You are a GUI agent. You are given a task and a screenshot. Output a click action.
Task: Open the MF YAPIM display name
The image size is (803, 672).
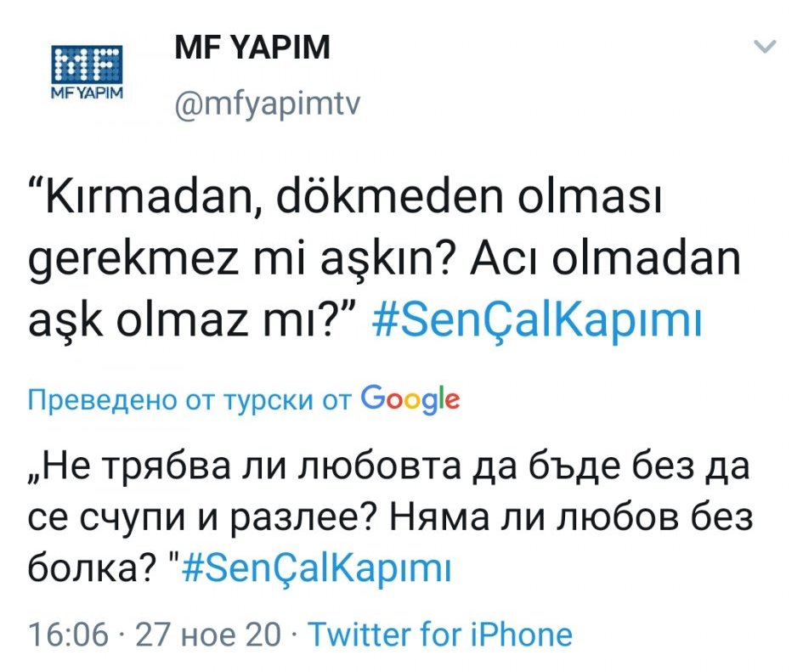coord(252,49)
